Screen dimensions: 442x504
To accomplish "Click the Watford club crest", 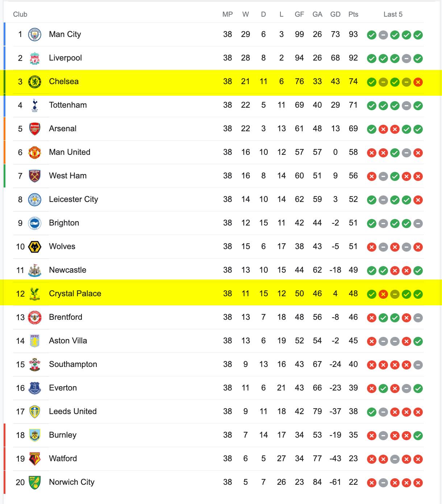I will tap(35, 459).
